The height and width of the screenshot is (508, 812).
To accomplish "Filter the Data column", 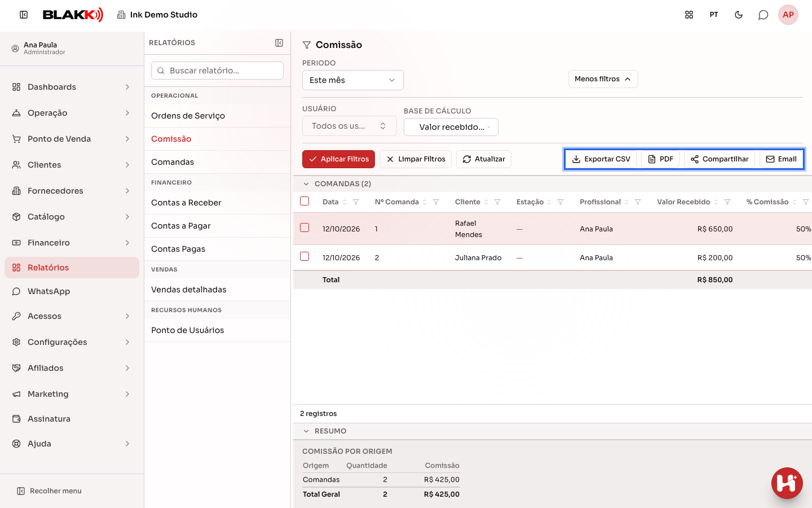I will point(356,202).
